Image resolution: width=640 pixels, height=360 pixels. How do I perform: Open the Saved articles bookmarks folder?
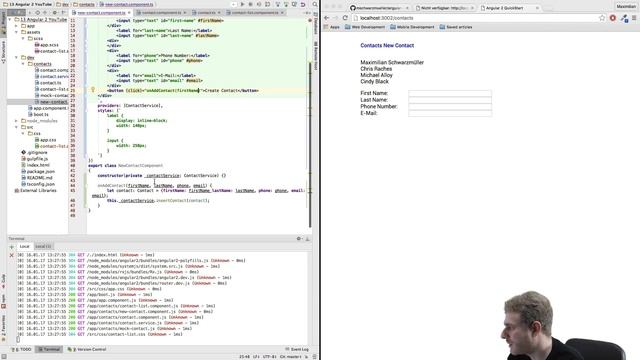coord(456,27)
